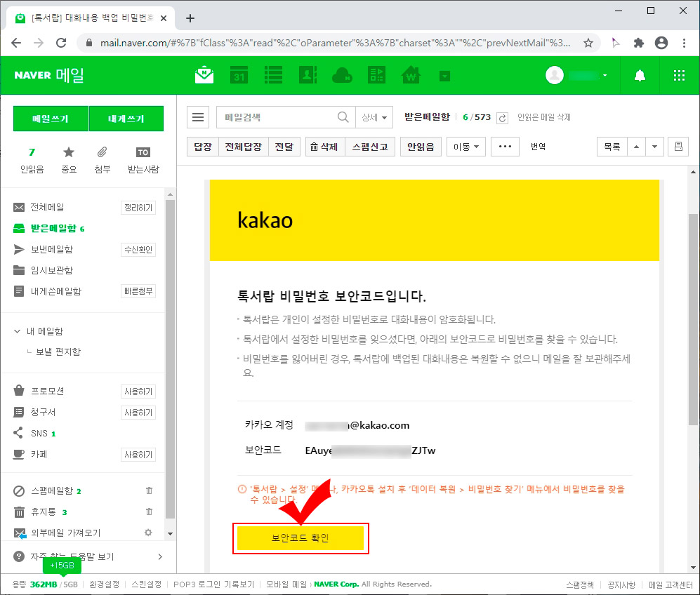Open 받은메일함 inbox folder
The height and width of the screenshot is (595, 700).
point(53,228)
